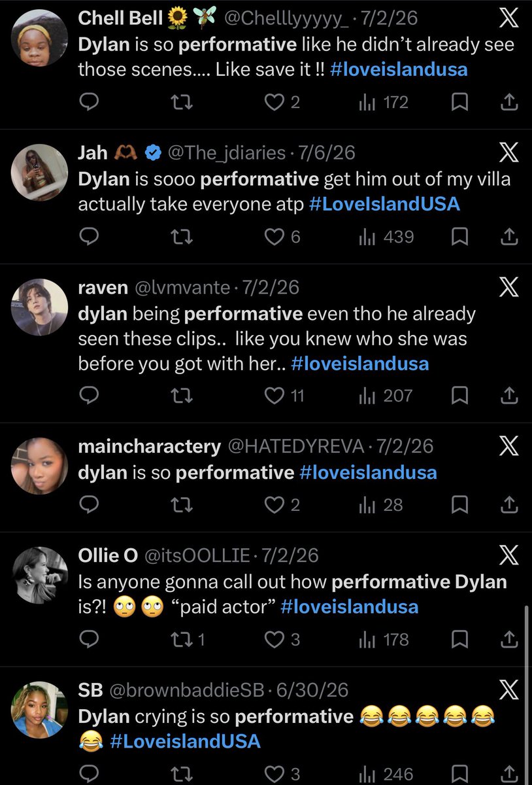Click X logo on raven's tweet
The image size is (532, 785).
pyautogui.click(x=508, y=287)
